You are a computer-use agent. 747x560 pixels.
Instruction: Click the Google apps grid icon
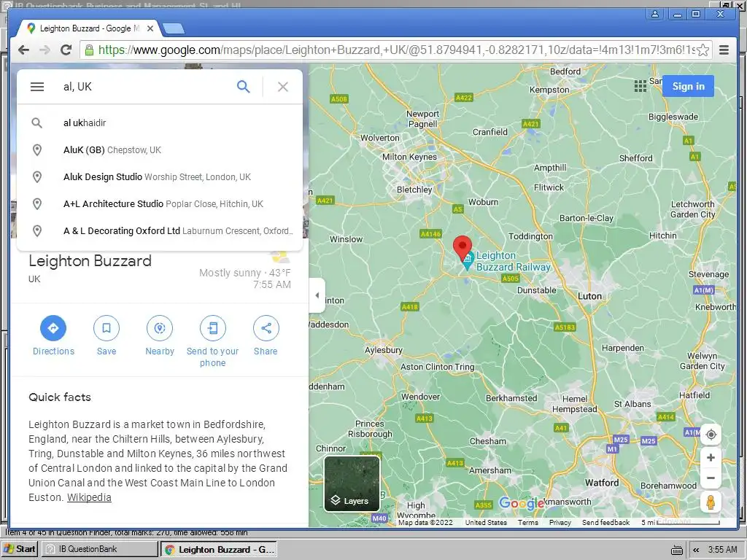coord(640,86)
